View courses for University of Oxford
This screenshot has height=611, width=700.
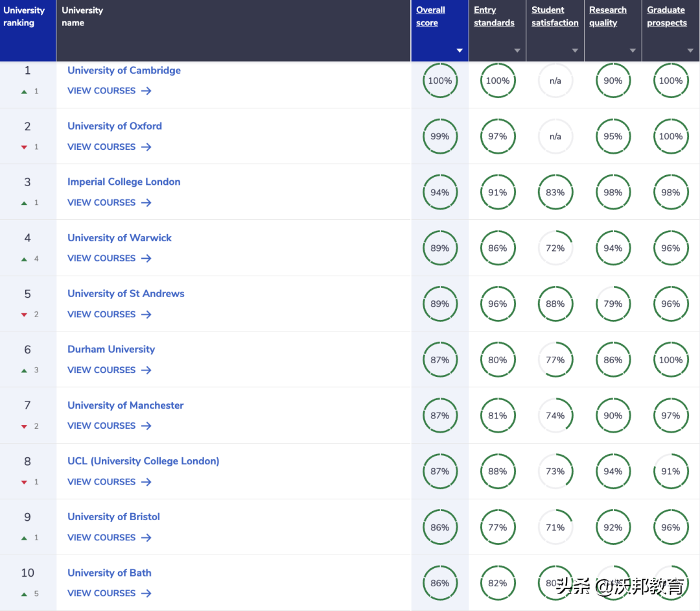coord(110,147)
